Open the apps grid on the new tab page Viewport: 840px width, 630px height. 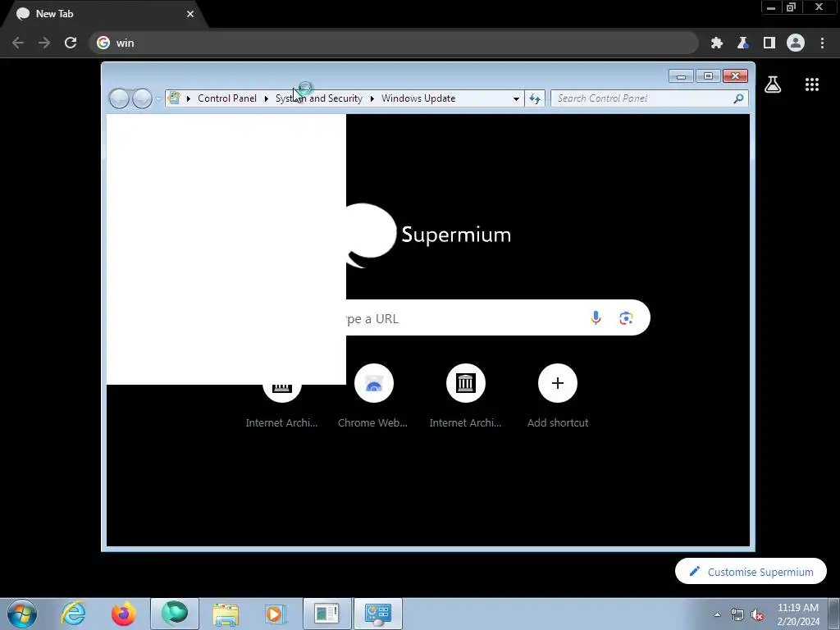[812, 84]
